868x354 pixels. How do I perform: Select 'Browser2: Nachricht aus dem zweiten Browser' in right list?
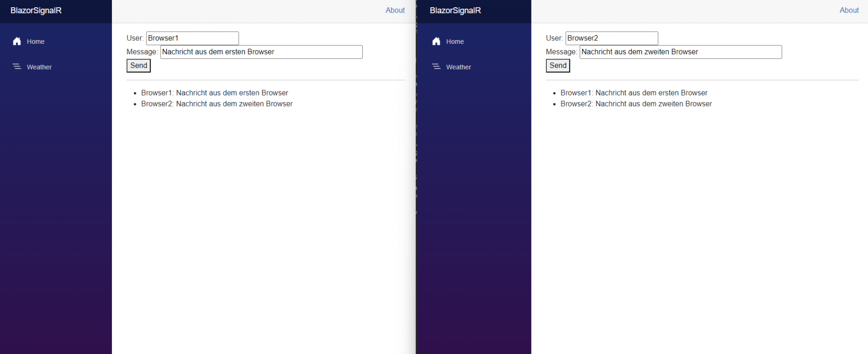(x=636, y=104)
